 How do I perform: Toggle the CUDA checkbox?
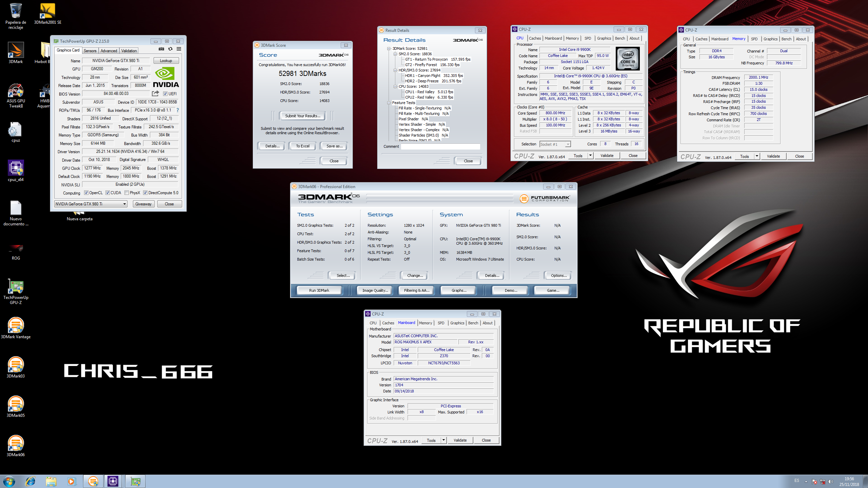107,193
